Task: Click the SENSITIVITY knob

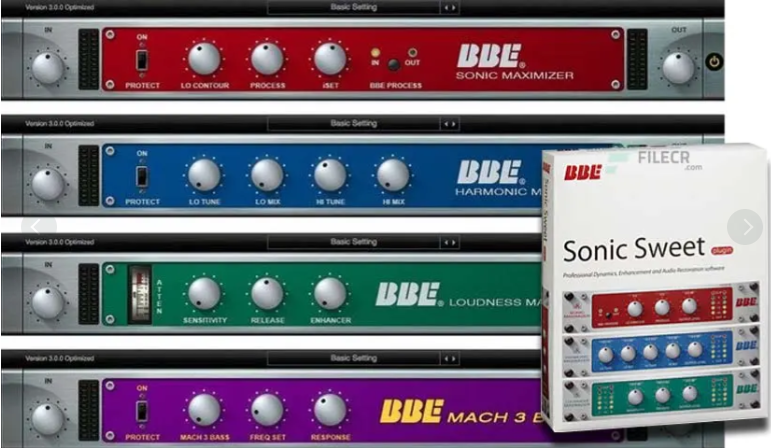Action: coord(204,294)
